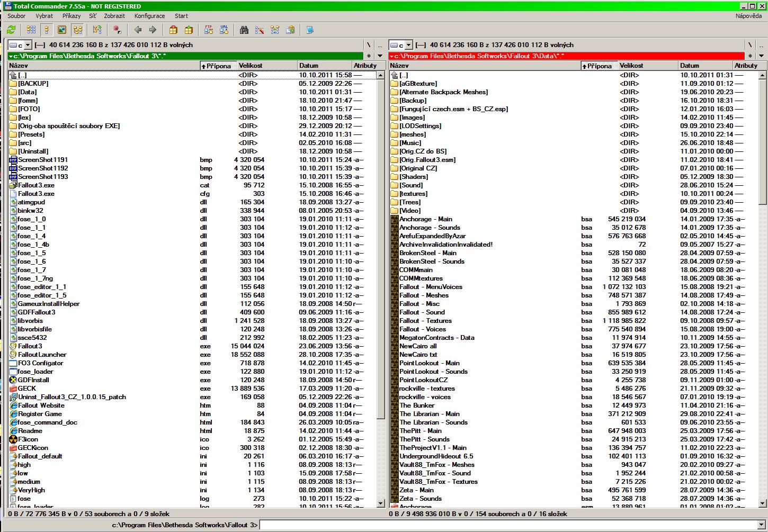Viewport: 768px width, 532px height.
Task: Click the green Refresh toolbar icon
Action: point(11,30)
